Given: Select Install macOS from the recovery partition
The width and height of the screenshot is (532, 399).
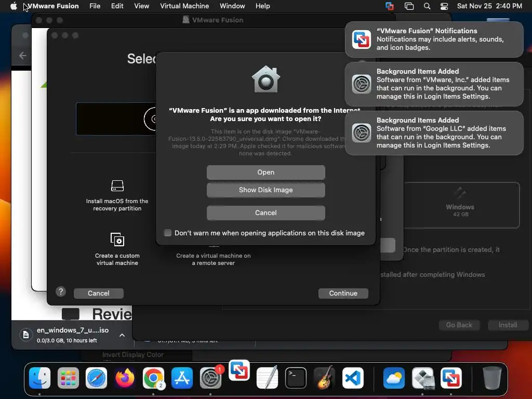Looking at the screenshot, I should pos(117,196).
